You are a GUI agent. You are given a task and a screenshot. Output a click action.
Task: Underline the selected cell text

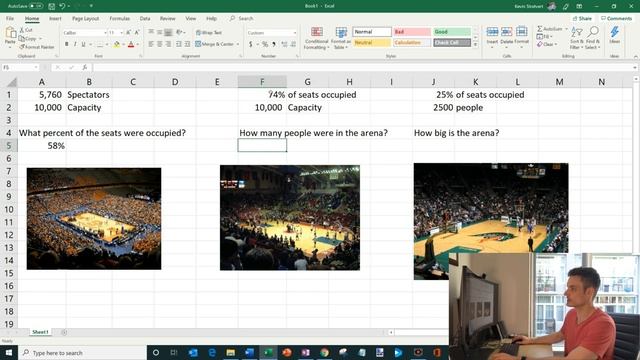point(83,44)
